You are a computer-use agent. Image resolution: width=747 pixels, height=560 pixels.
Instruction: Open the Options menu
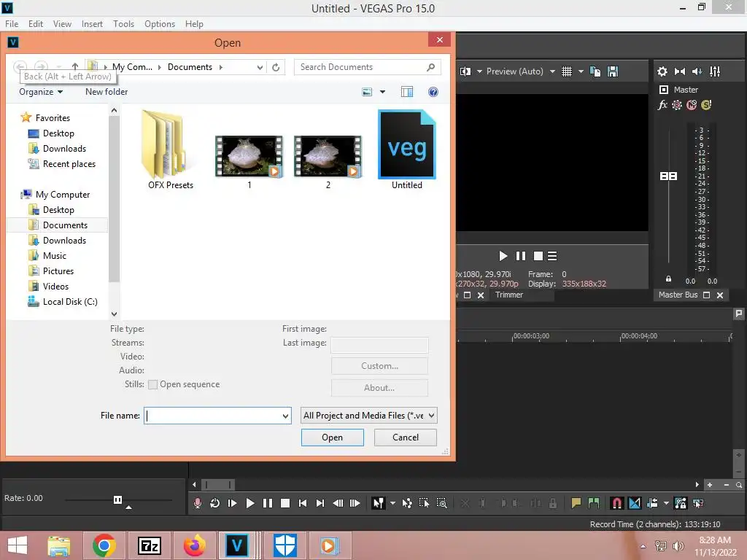pyautogui.click(x=160, y=24)
